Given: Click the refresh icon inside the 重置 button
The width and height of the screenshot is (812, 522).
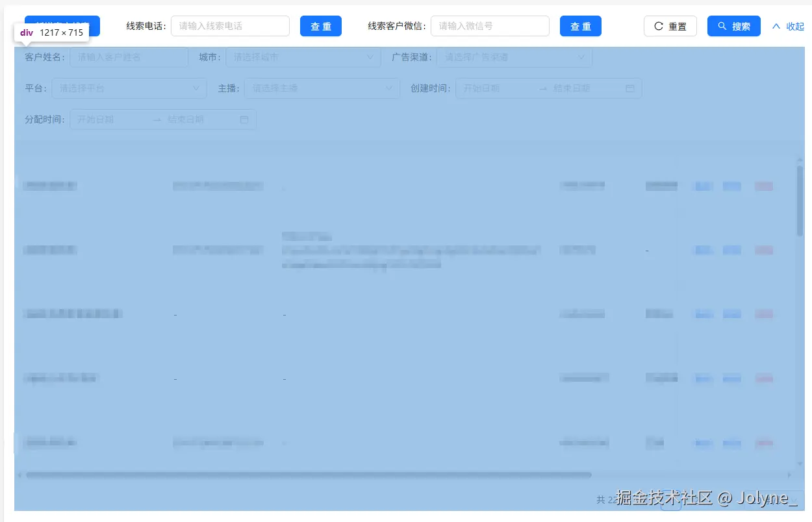Looking at the screenshot, I should (x=658, y=26).
